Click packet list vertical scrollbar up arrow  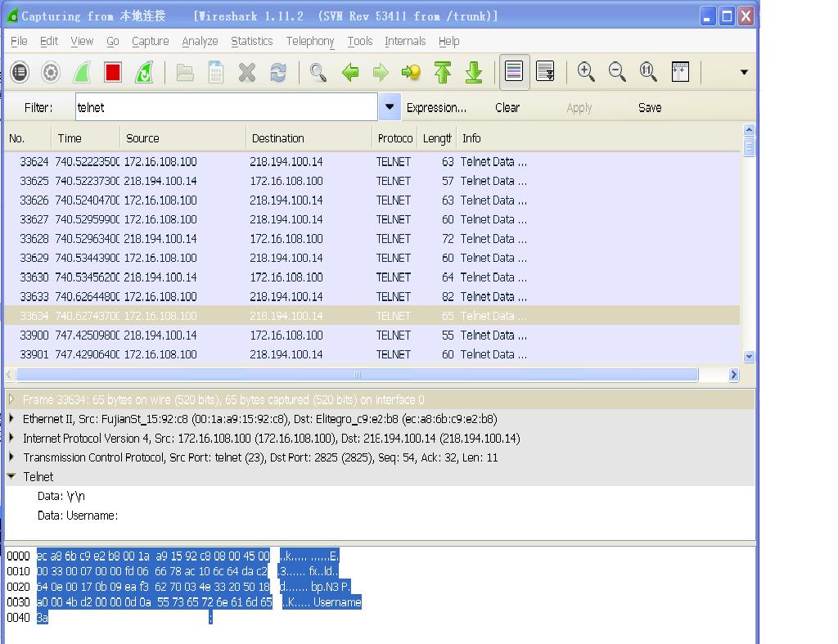tap(749, 129)
